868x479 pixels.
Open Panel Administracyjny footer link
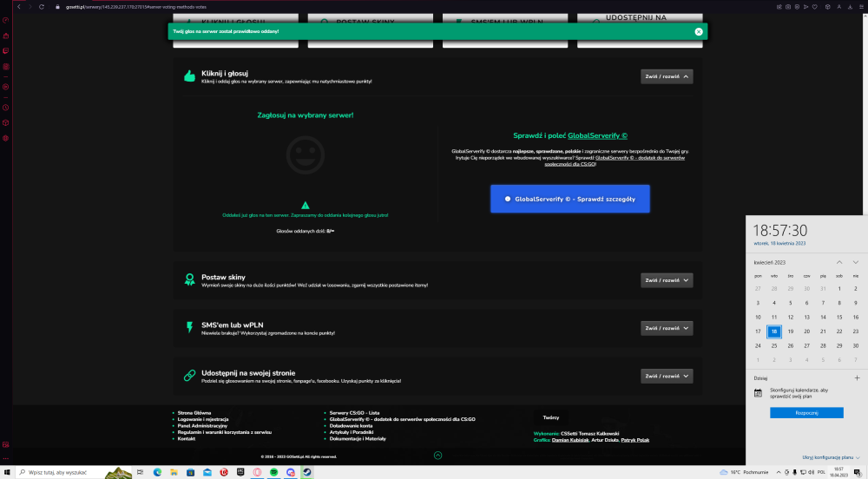(x=202, y=426)
